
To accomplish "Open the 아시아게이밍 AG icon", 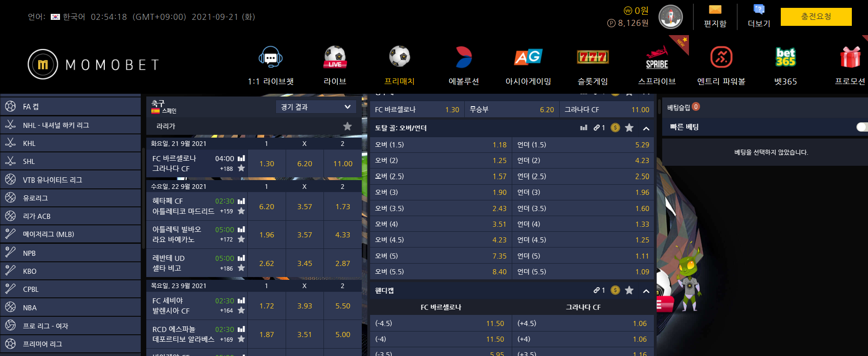I will [x=528, y=58].
